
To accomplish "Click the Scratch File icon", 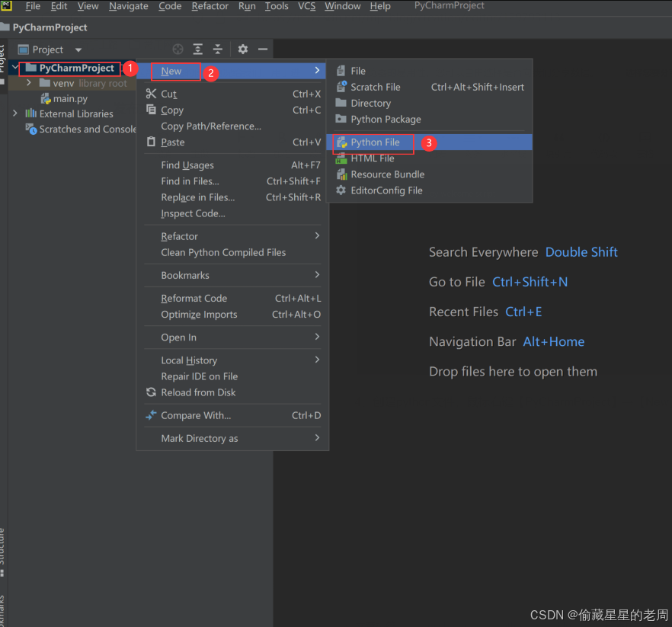I will 341,87.
